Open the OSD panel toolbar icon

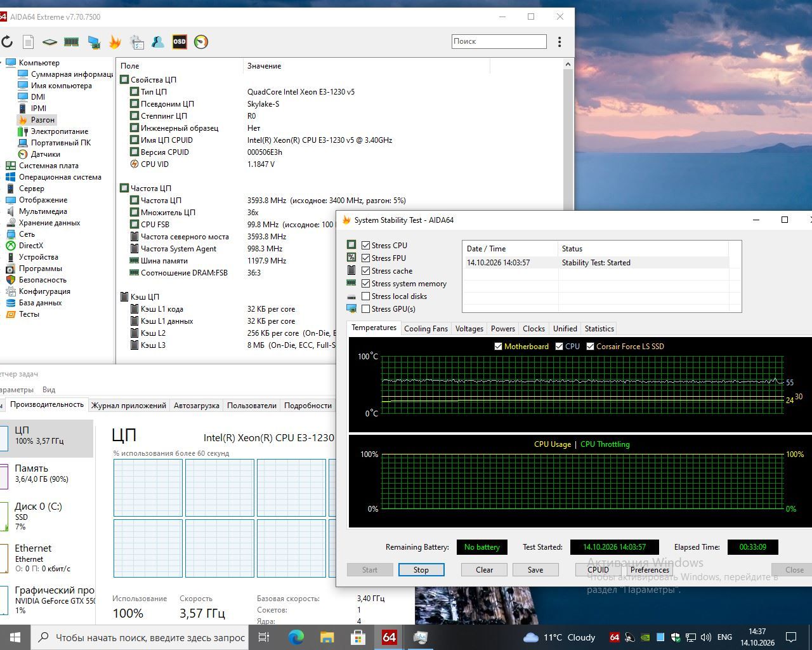180,42
